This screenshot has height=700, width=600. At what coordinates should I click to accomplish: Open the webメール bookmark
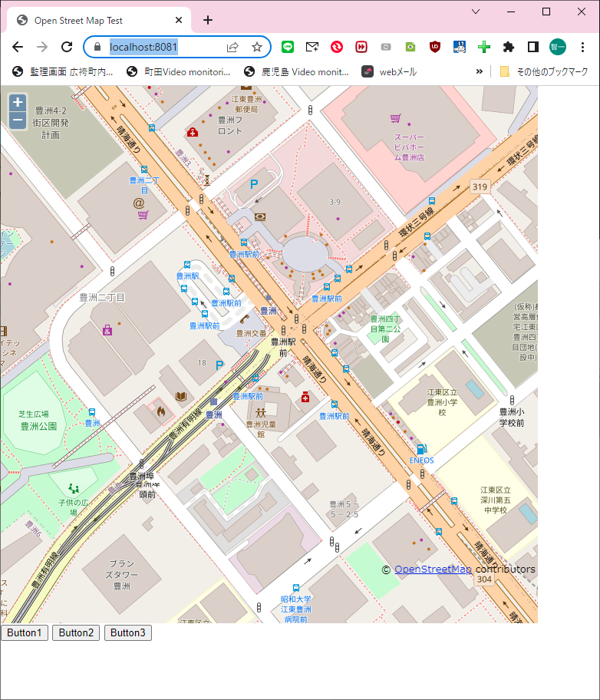390,71
